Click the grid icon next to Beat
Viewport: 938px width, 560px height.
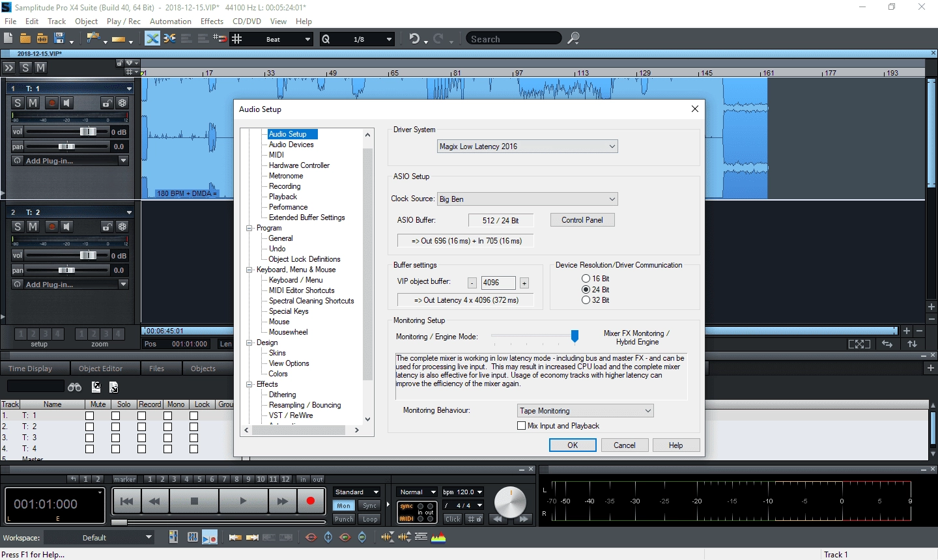[237, 38]
